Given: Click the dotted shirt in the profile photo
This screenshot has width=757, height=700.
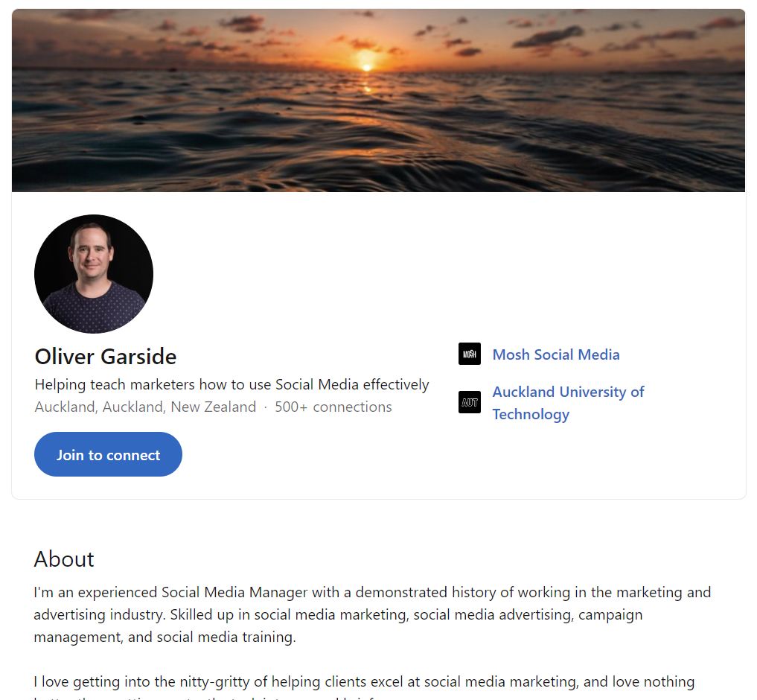Looking at the screenshot, I should click(x=94, y=309).
